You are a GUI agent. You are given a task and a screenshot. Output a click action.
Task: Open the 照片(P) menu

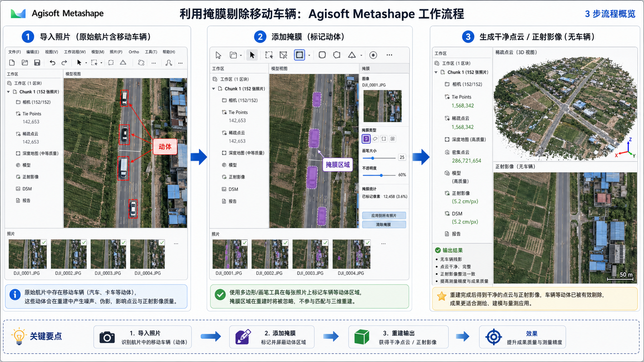(x=116, y=52)
